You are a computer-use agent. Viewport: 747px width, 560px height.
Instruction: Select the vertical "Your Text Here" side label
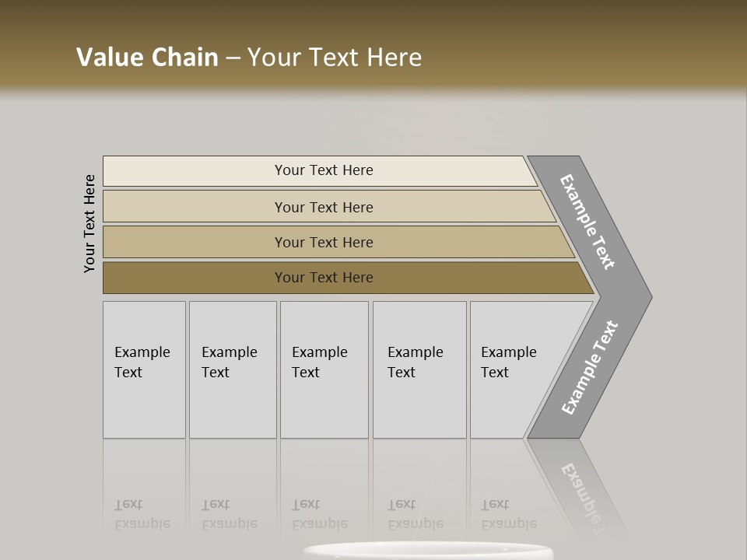89,224
